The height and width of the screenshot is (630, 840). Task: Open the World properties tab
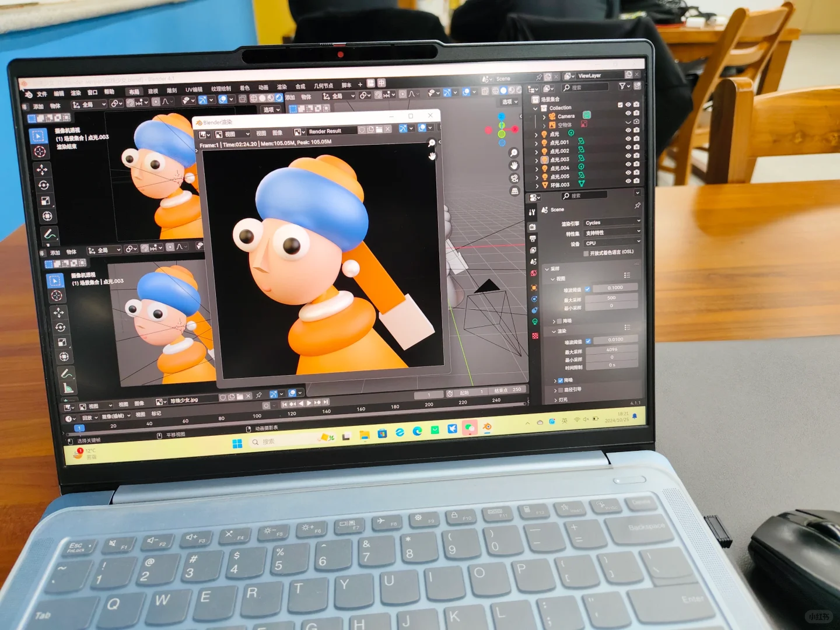(533, 274)
